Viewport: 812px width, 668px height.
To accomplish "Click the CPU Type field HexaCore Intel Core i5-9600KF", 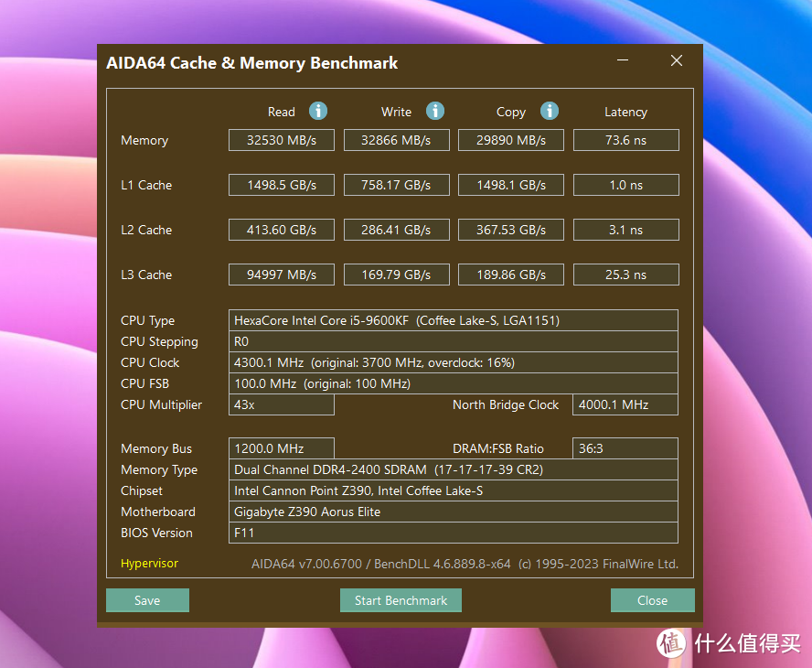I will point(454,320).
